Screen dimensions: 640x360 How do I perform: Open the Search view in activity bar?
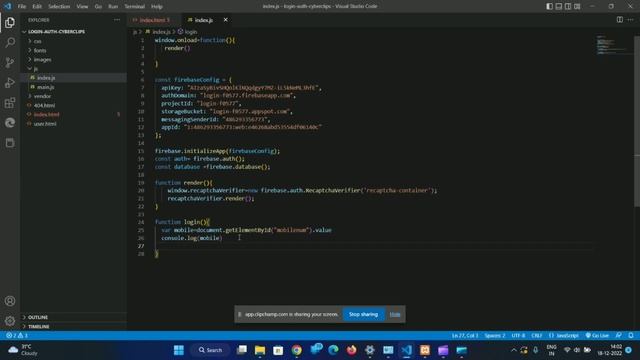(10, 42)
